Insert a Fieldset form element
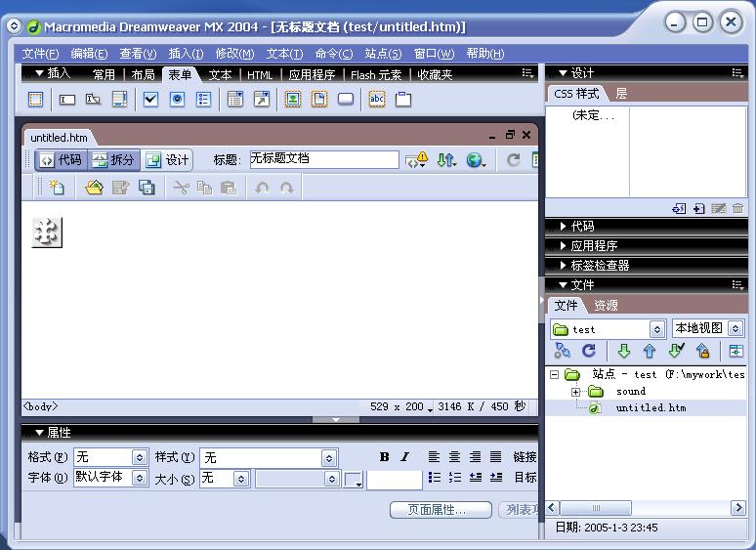This screenshot has width=756, height=550. (x=403, y=100)
